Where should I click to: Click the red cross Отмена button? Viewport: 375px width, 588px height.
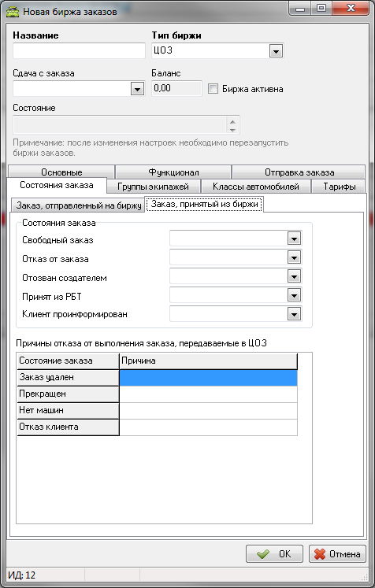click(337, 554)
